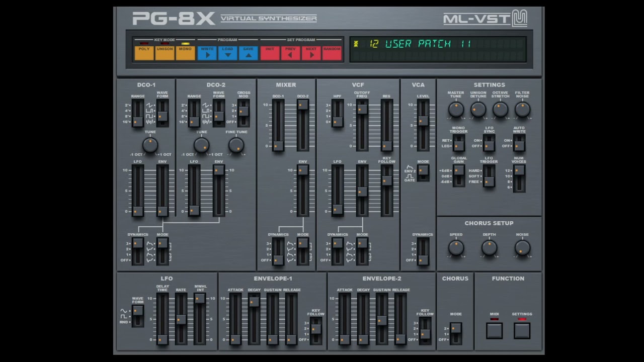Click the DCO-2 TUNE knob
644x362 pixels.
tap(201, 145)
